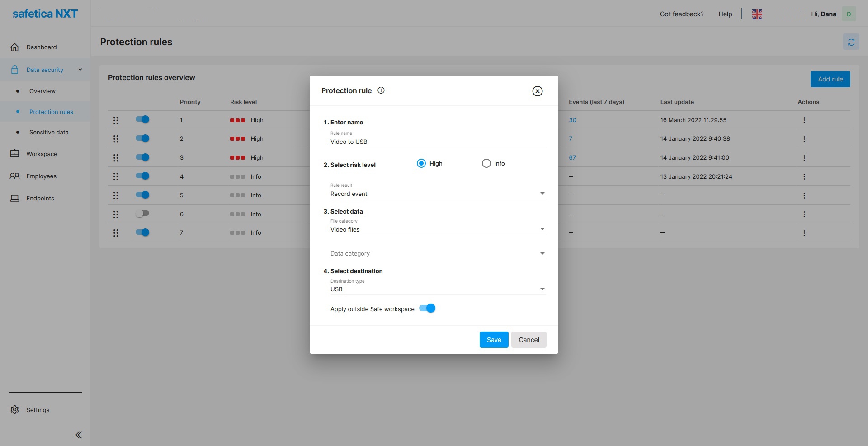Click the Add rule button
The width and height of the screenshot is (868, 446).
830,79
